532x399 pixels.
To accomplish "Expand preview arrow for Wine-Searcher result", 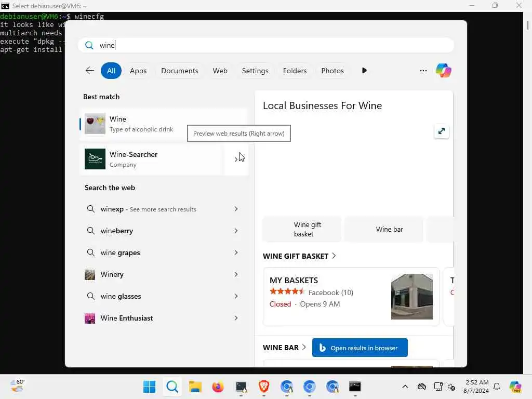I will click(x=236, y=159).
